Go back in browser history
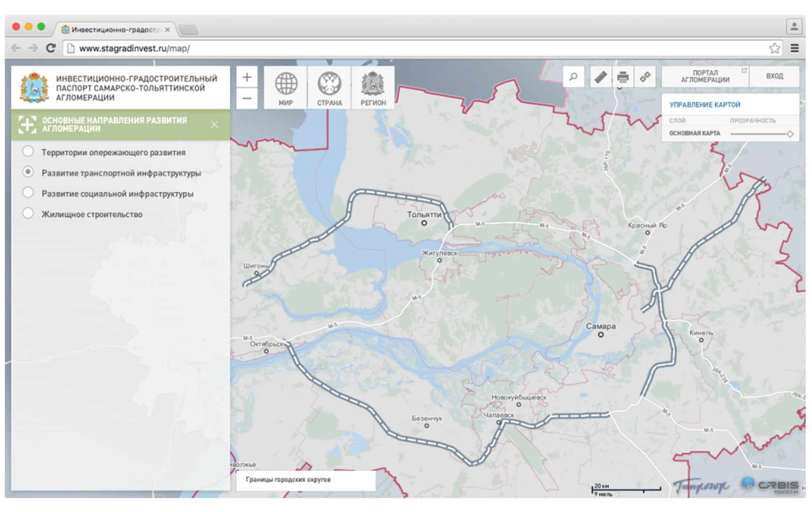Viewport: 812px width, 512px height. 16,48
